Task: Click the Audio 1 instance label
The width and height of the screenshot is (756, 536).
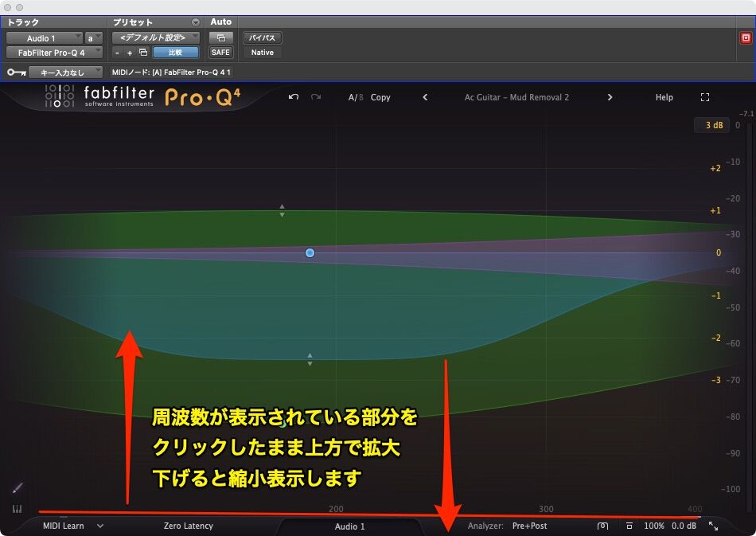Action: point(349,526)
